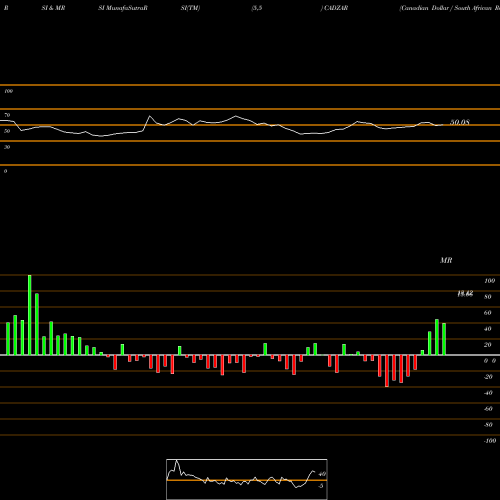Click 'Canadian Dollar / South African' title text

tap(446, 8)
